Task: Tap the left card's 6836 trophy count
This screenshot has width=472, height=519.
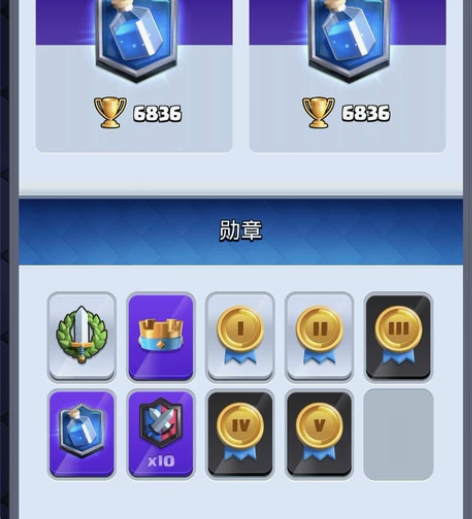Action: tap(157, 113)
